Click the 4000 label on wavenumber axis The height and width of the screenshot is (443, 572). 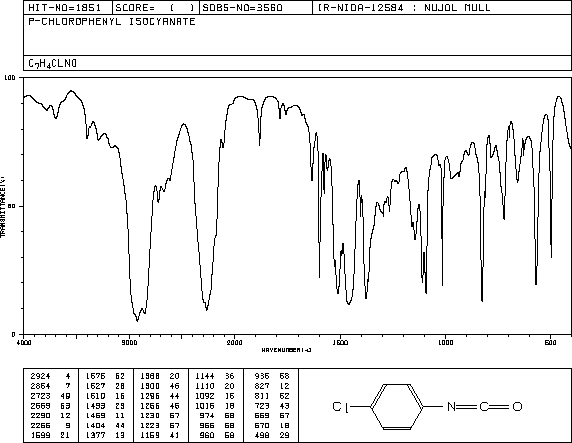(x=24, y=342)
